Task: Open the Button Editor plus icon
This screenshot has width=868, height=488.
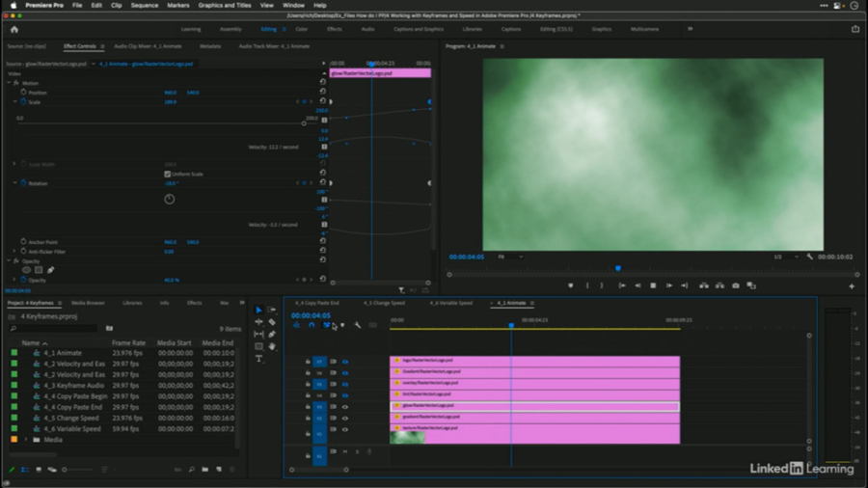Action: (x=852, y=286)
